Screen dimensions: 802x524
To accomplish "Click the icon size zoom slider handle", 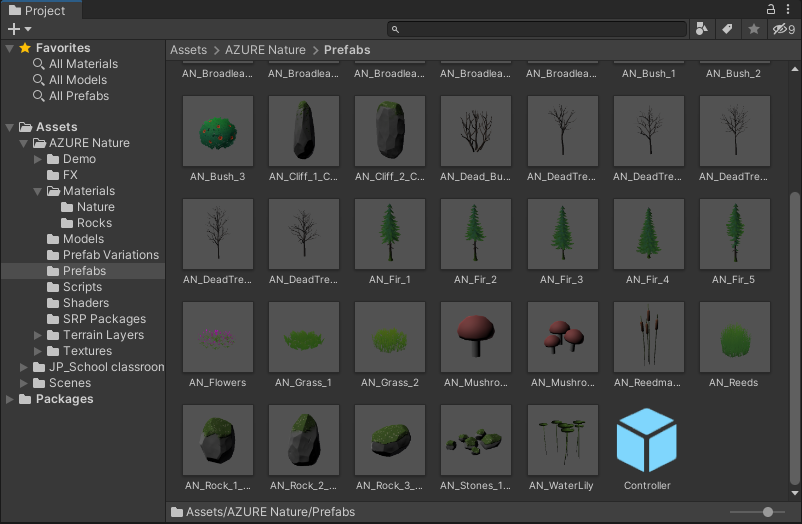I will coord(767,512).
